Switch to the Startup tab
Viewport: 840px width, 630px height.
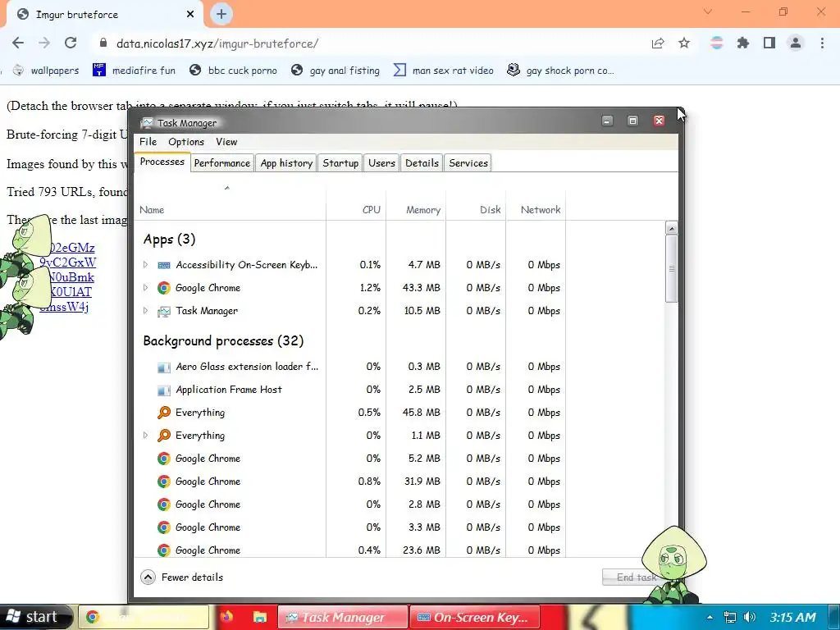340,163
